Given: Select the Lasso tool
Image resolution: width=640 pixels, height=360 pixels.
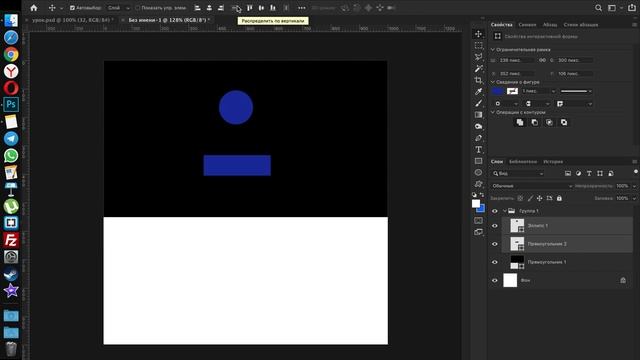Looking at the screenshot, I should coord(478,57).
